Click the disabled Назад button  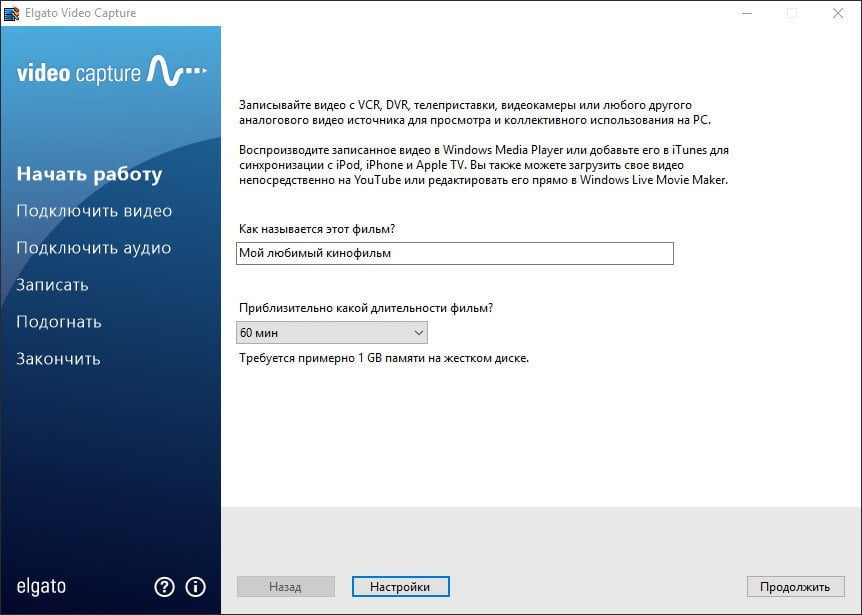click(x=285, y=586)
